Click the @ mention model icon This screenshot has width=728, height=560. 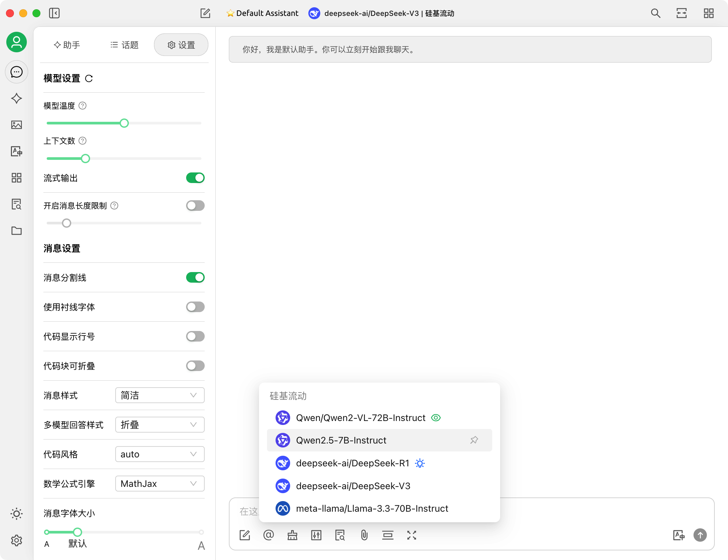(268, 535)
